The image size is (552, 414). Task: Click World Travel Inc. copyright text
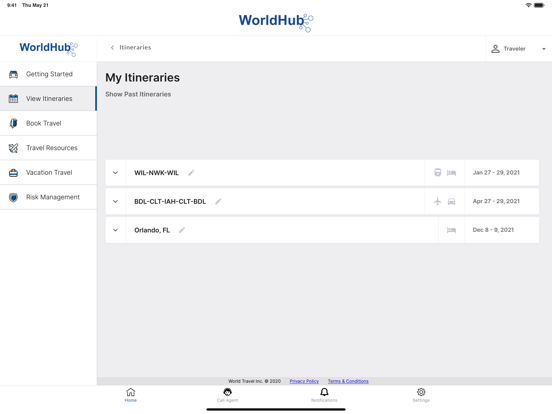pos(254,381)
